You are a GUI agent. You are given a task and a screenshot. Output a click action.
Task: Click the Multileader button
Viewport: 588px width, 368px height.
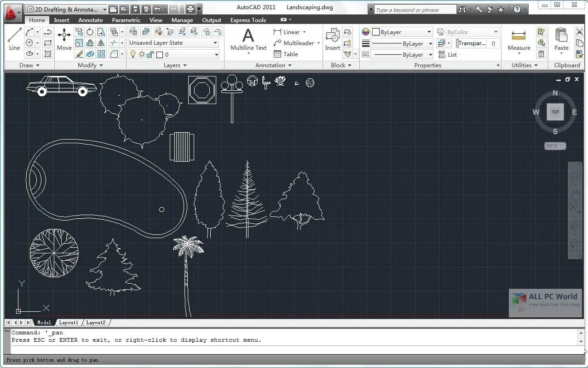coord(294,43)
